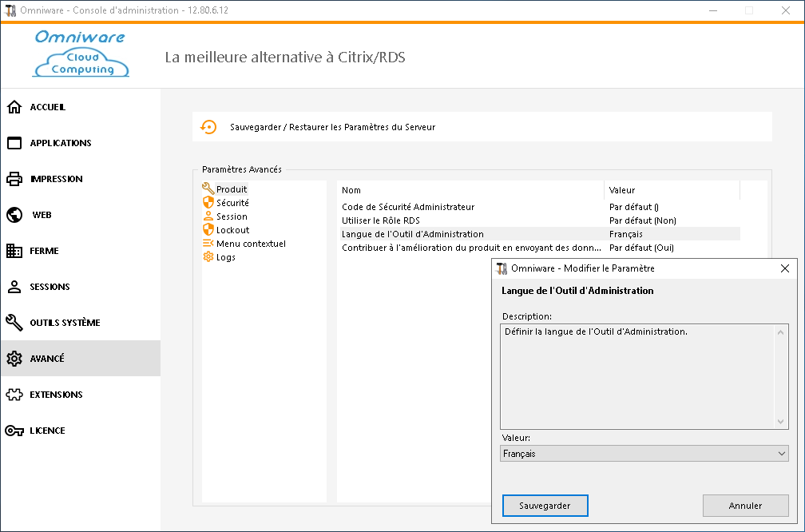The width and height of the screenshot is (805, 532).
Task: Click the Modifier le Paramètre dialog title icon
Action: pyautogui.click(x=502, y=268)
